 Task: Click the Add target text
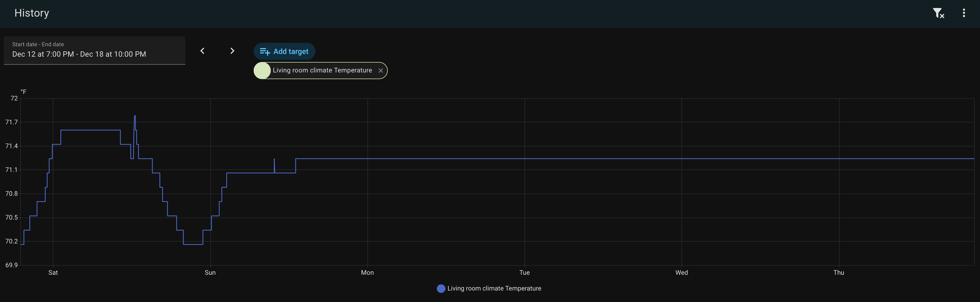coord(291,51)
